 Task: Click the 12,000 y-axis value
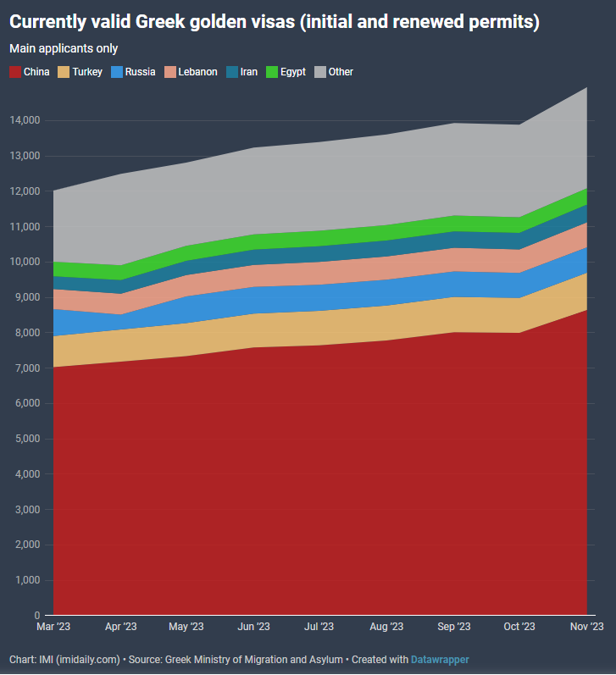[25, 191]
